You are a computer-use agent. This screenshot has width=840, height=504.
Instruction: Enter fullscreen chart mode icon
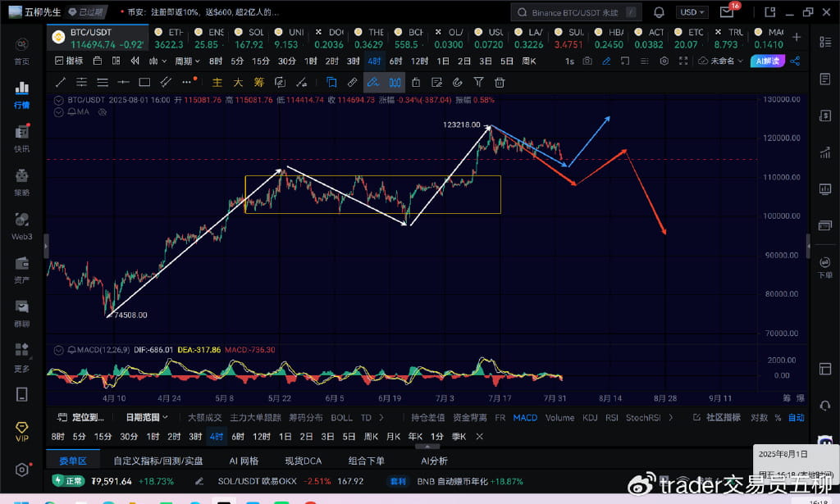click(683, 61)
